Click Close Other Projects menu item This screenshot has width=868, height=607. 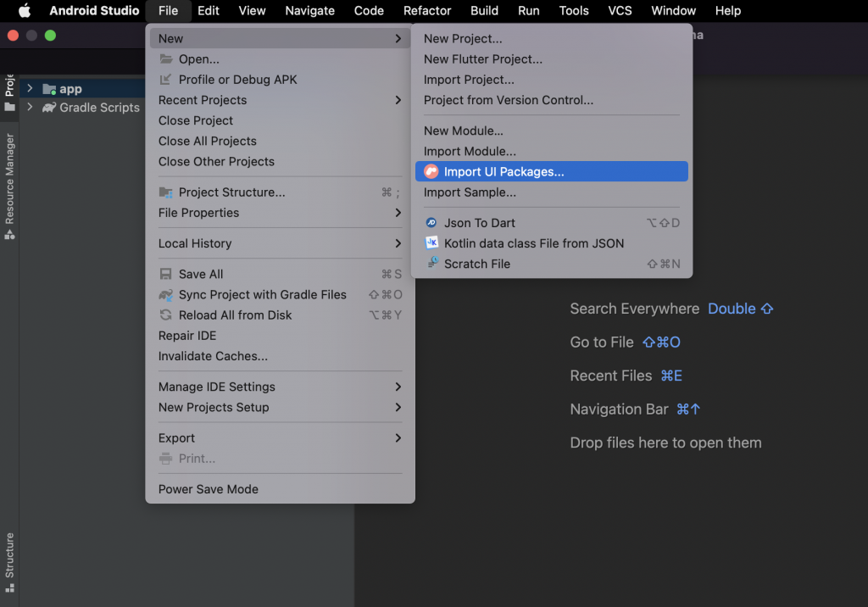point(280,162)
